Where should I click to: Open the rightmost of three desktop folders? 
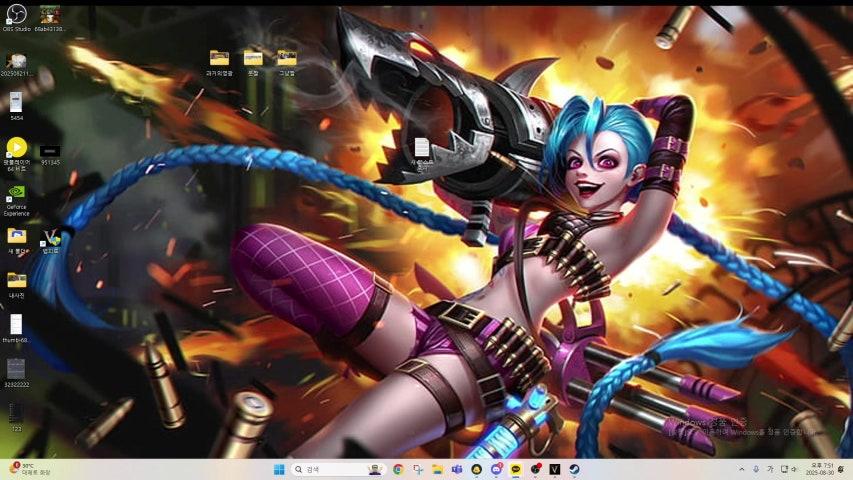pyautogui.click(x=287, y=63)
